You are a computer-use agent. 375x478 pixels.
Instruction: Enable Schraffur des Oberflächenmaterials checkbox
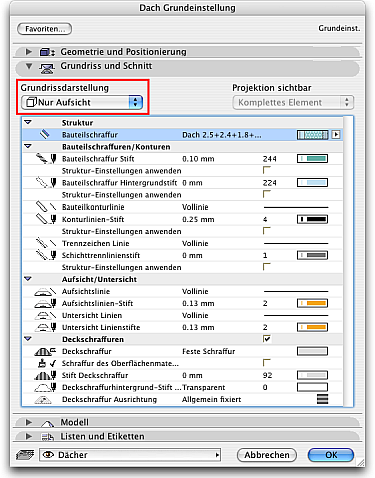(266, 363)
